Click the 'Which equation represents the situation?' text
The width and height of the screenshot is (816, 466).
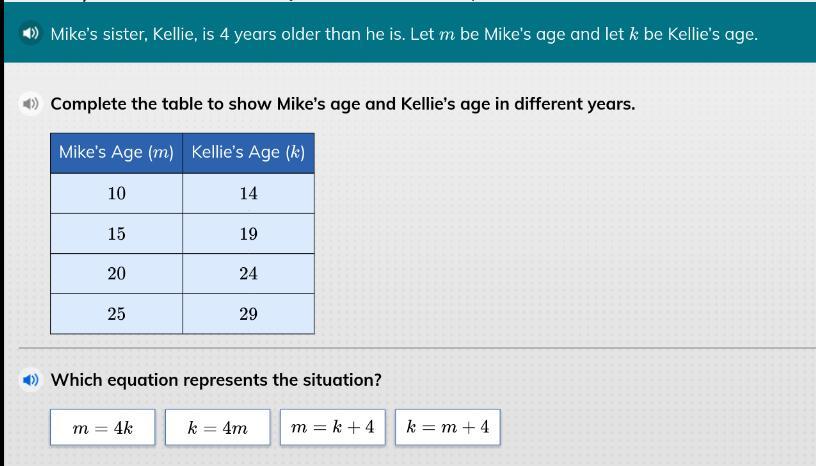click(x=216, y=380)
